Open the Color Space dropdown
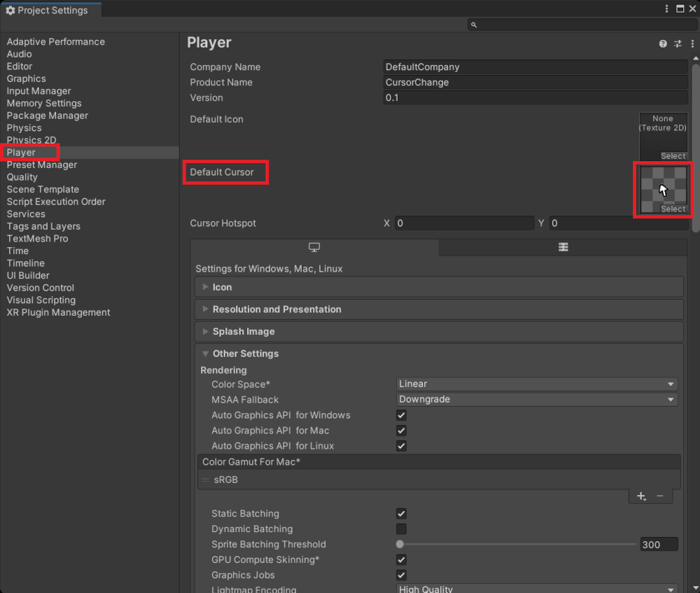This screenshot has width=700, height=593. click(x=536, y=384)
